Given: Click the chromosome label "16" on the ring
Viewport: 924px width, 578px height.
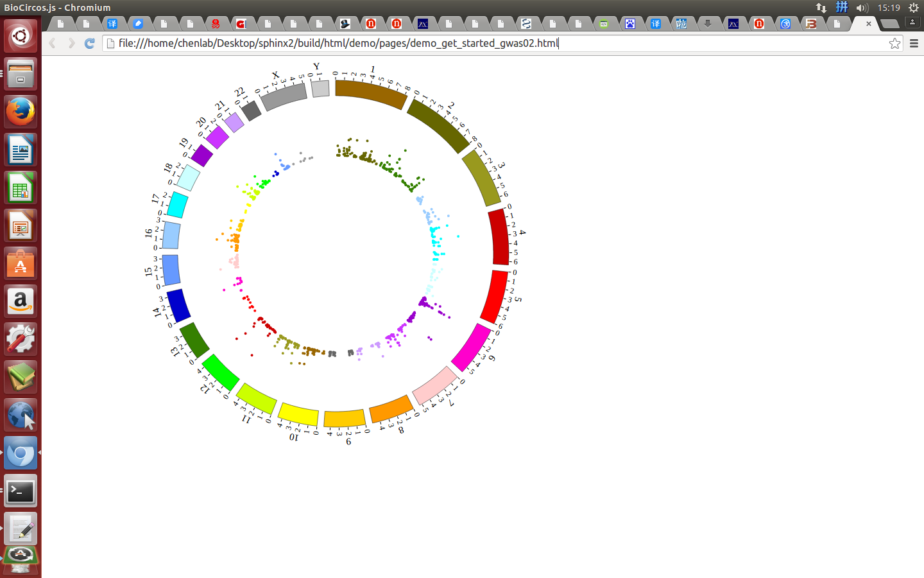Looking at the screenshot, I should [149, 233].
